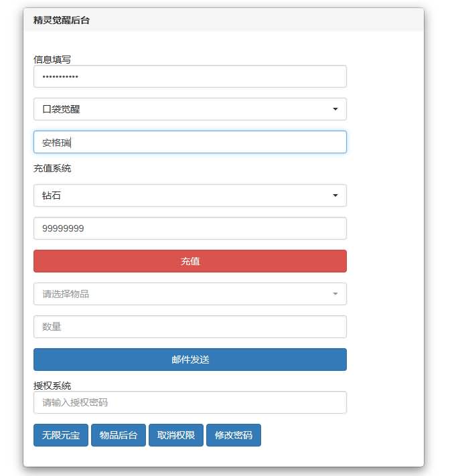Click the 无限元宝 button

pyautogui.click(x=61, y=435)
